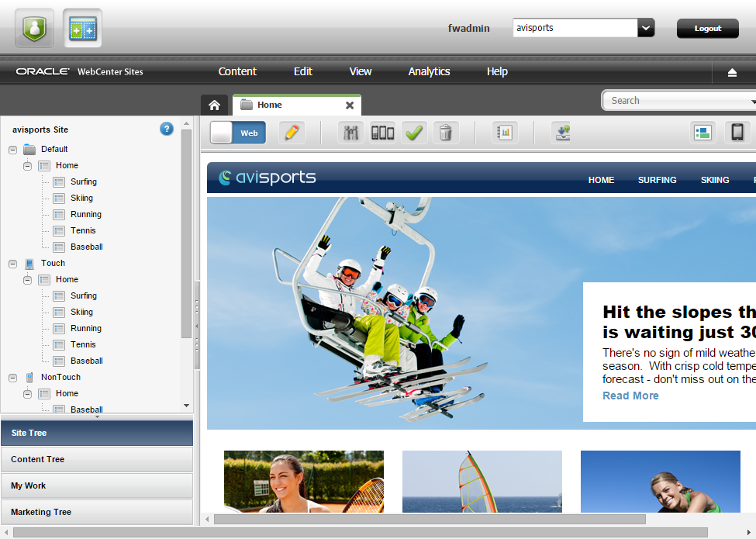
Task: Switch to the Site Tree panel
Action: click(97, 433)
